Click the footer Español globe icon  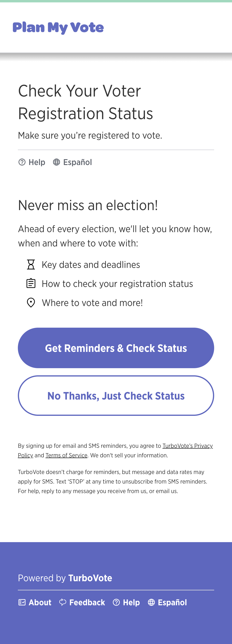[x=151, y=602]
